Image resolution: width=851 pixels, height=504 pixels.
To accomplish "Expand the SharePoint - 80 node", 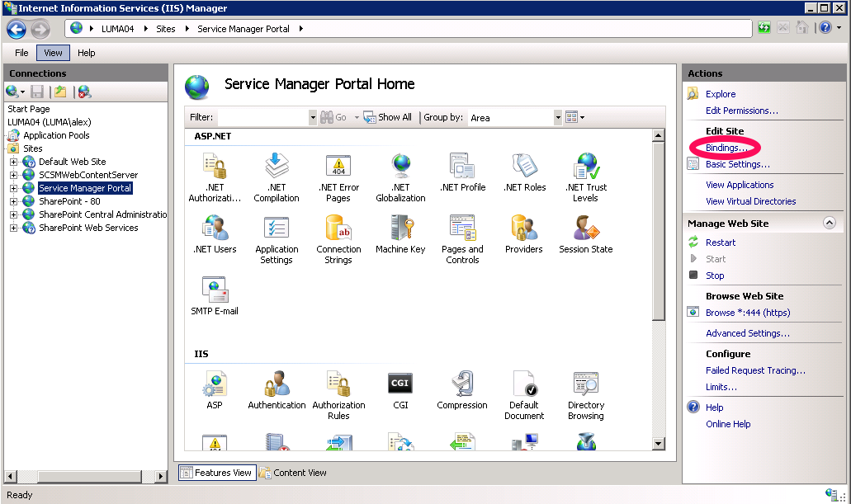I will point(13,201).
